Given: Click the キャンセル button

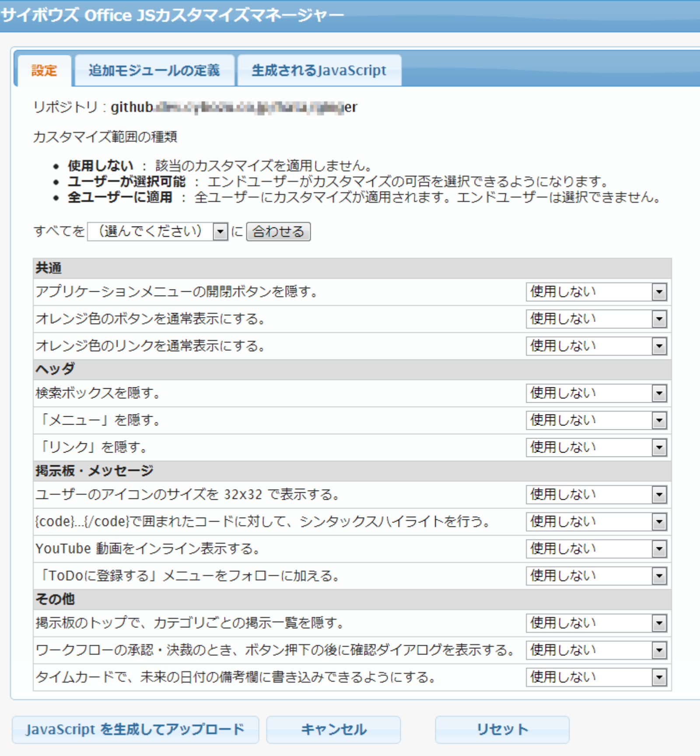Looking at the screenshot, I should (333, 729).
